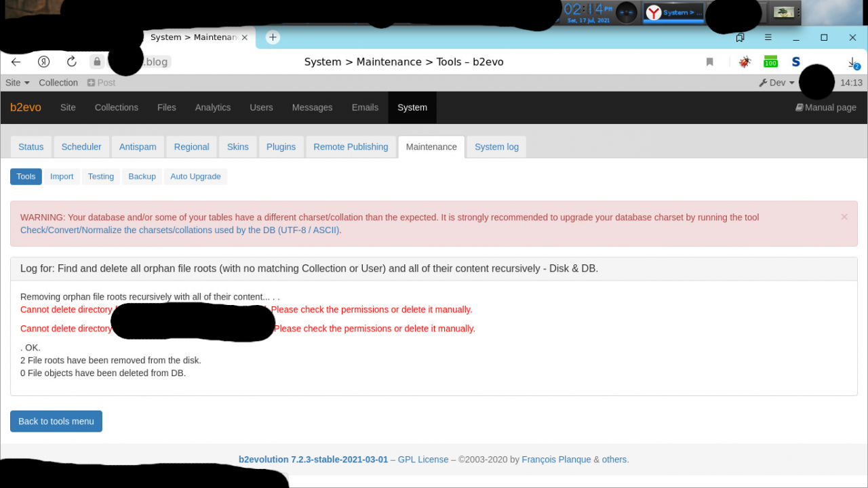This screenshot has width=868, height=488.
Task: Click the page title address bar
Action: click(x=404, y=62)
